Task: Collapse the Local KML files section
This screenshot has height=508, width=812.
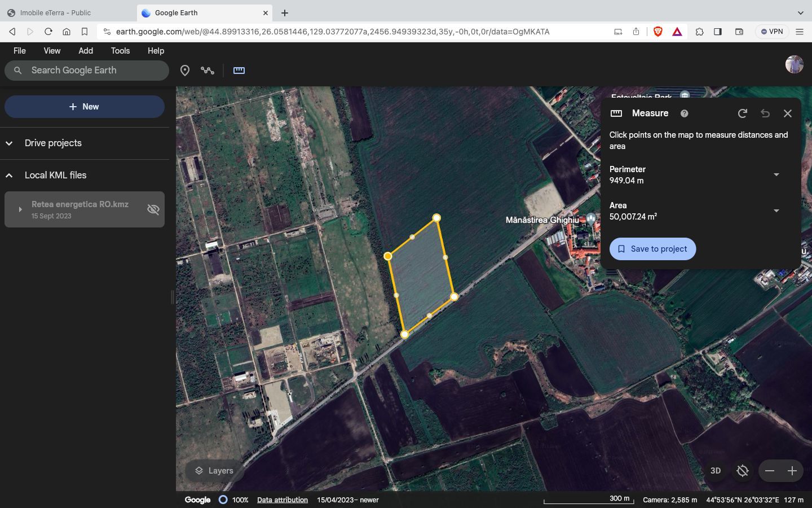Action: [9, 176]
